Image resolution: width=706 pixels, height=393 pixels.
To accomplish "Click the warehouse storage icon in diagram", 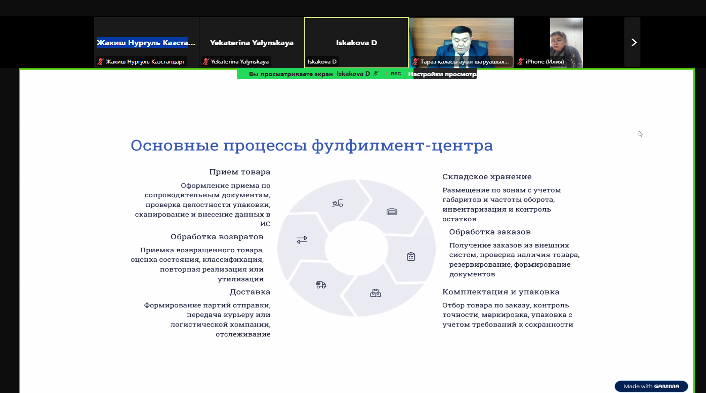I will [392, 211].
